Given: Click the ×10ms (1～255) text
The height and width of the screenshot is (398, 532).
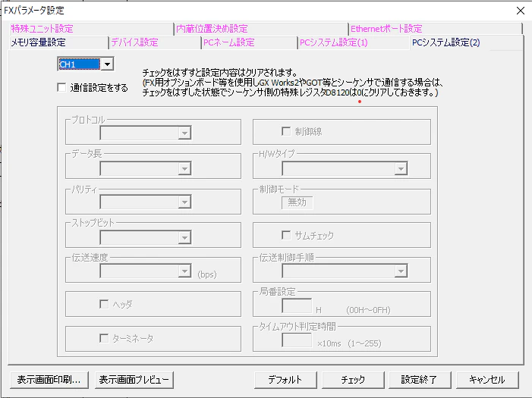Looking at the screenshot, I should (x=349, y=343).
